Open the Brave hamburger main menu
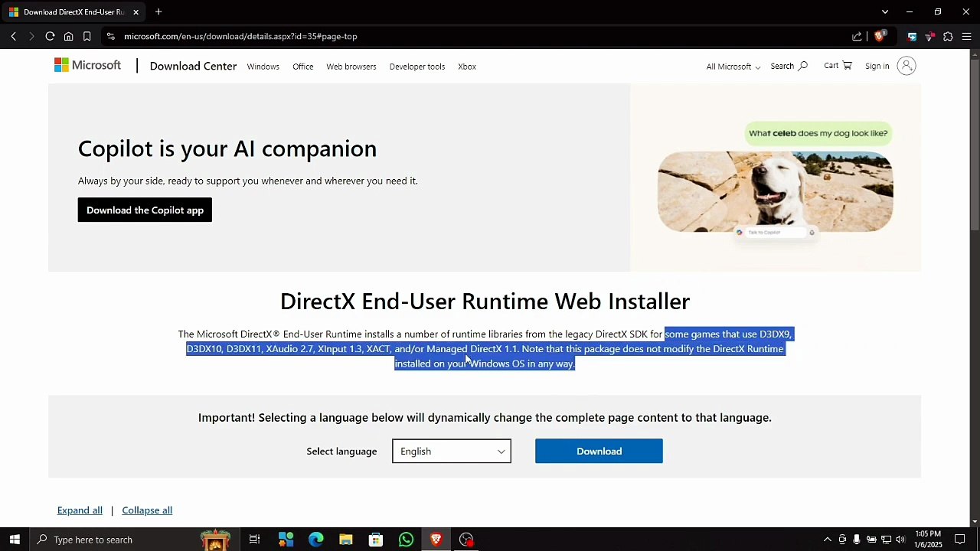 (x=966, y=36)
